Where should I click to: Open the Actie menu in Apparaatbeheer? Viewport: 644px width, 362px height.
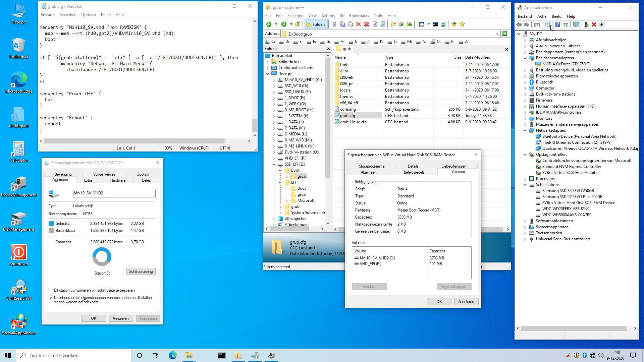click(x=541, y=16)
